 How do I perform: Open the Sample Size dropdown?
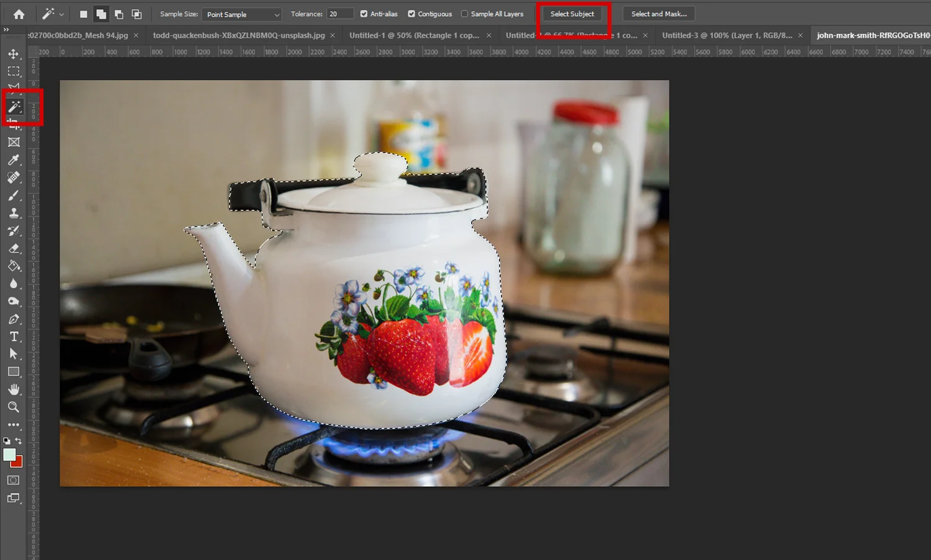coord(242,14)
